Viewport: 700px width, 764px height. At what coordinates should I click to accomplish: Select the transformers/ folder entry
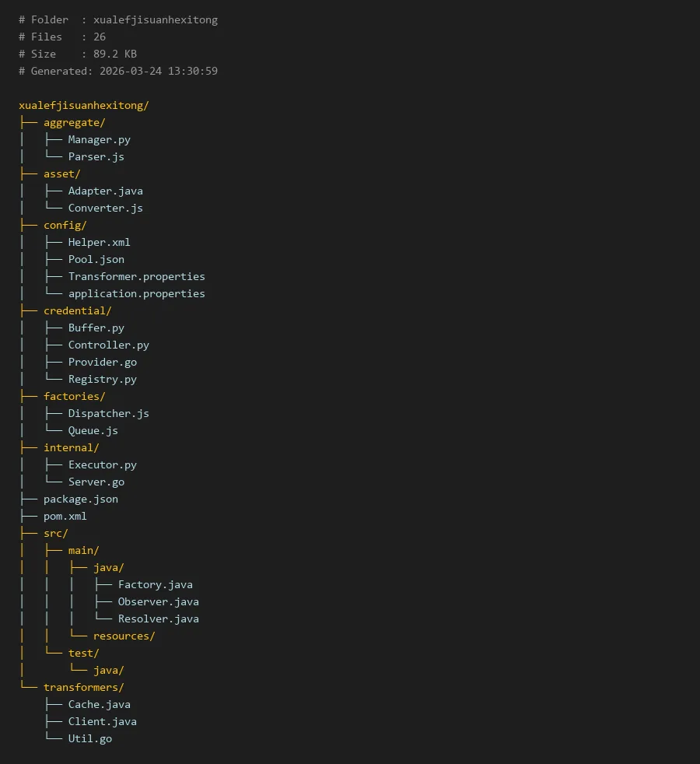tap(83, 687)
